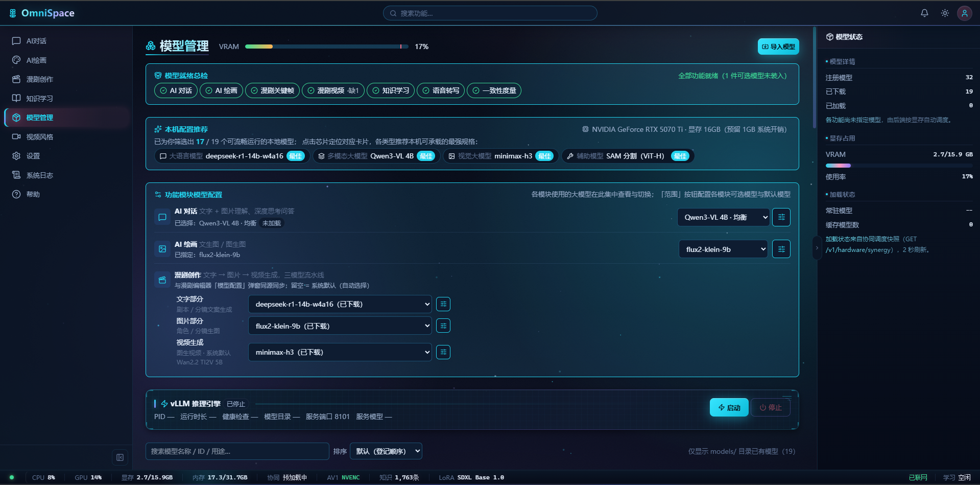
Task: Collapse the left sidebar panel icon
Action: [120, 457]
